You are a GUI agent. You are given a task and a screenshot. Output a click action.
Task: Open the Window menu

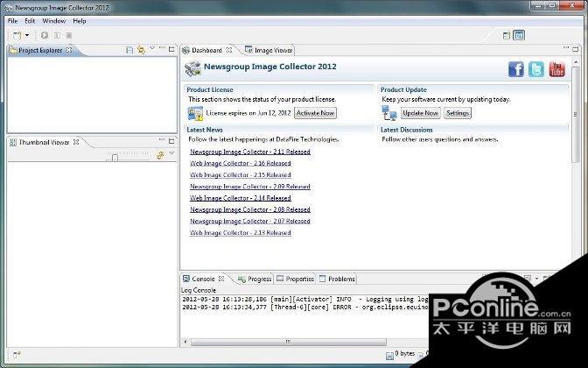[54, 21]
